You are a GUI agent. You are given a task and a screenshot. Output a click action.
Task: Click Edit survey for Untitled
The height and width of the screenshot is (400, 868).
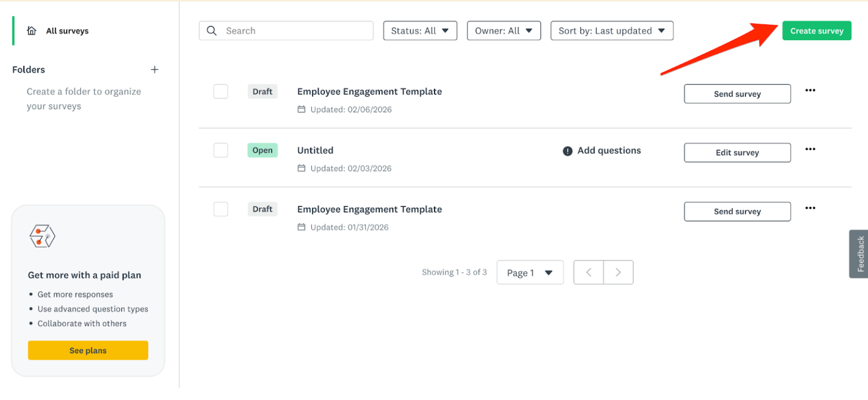pos(737,153)
